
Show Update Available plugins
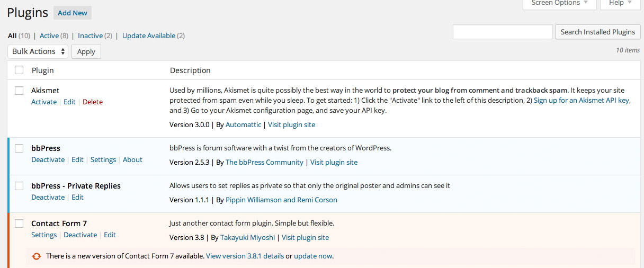coord(149,35)
